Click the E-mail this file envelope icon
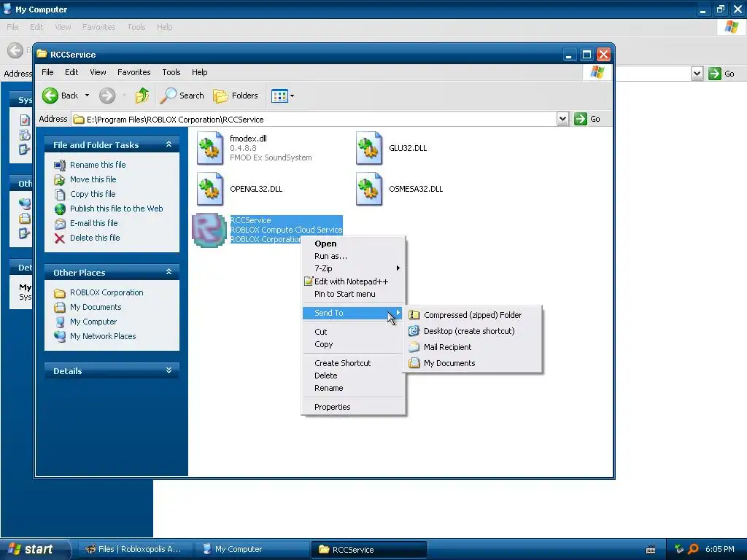This screenshot has width=747, height=560. click(60, 223)
